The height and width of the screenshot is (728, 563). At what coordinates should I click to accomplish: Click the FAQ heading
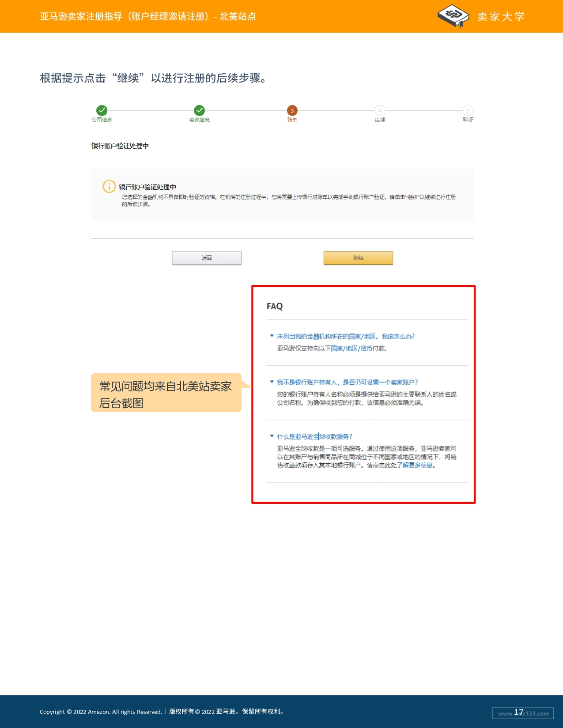275,306
